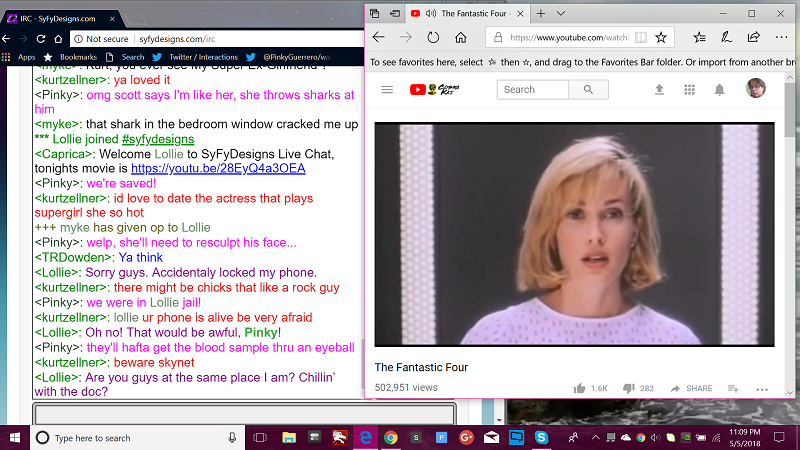Image resolution: width=800 pixels, height=450 pixels.
Task: Open YouTube notifications bell
Action: pos(719,90)
